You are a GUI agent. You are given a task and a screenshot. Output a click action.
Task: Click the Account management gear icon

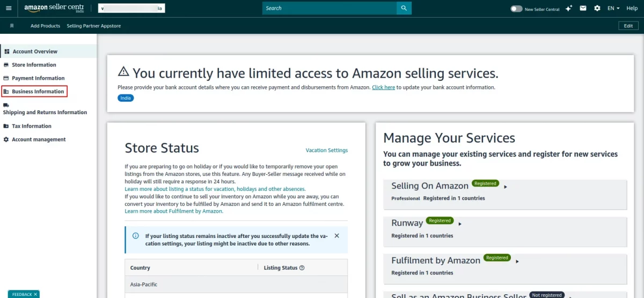(x=6, y=139)
